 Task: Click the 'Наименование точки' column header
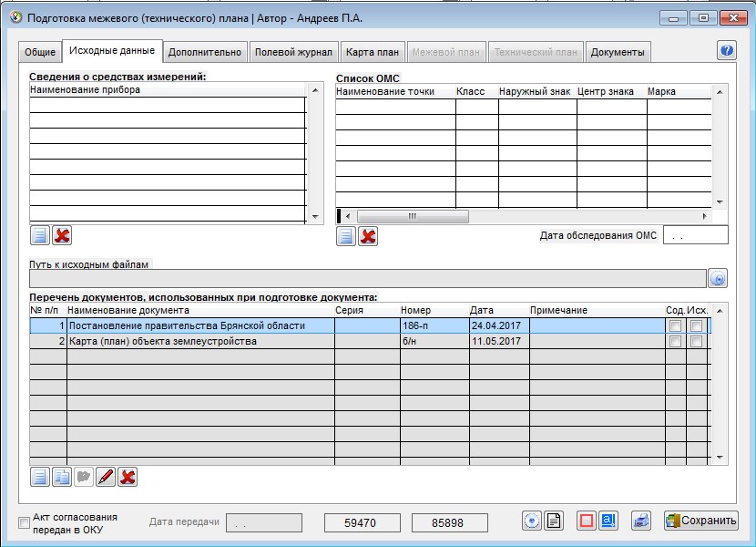pos(395,92)
